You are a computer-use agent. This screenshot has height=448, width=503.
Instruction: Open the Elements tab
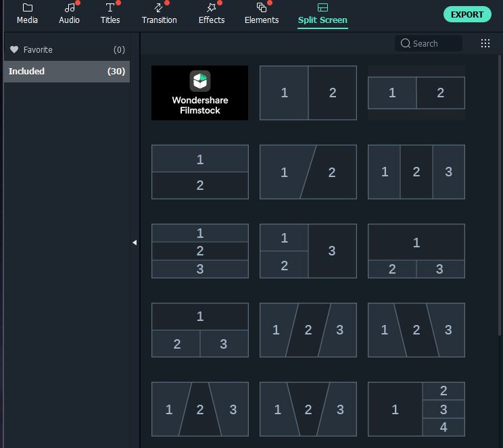[x=261, y=13]
